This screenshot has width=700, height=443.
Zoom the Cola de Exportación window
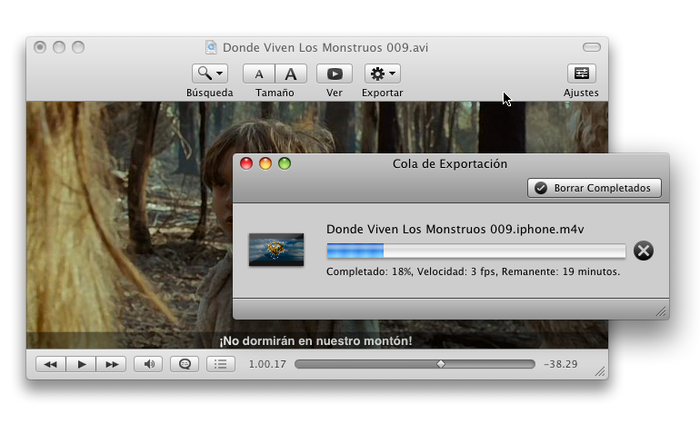click(284, 163)
